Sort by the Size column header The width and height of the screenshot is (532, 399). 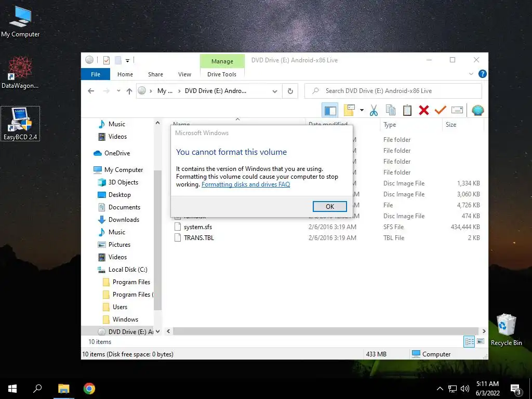[x=463, y=125]
